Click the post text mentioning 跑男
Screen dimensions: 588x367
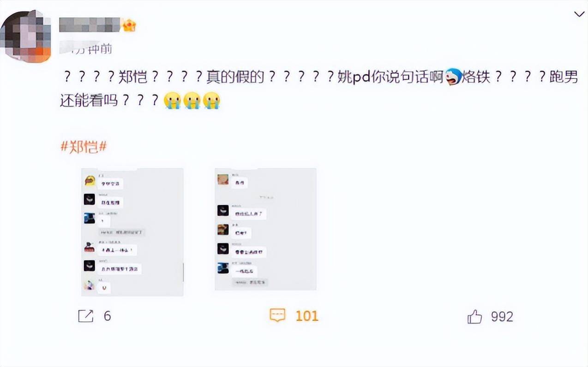click(x=319, y=89)
